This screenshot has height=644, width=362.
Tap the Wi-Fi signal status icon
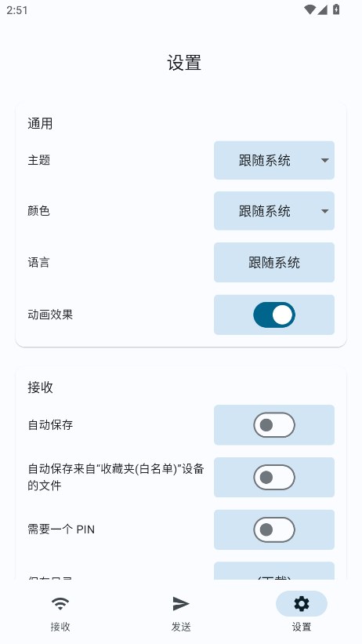[310, 9]
